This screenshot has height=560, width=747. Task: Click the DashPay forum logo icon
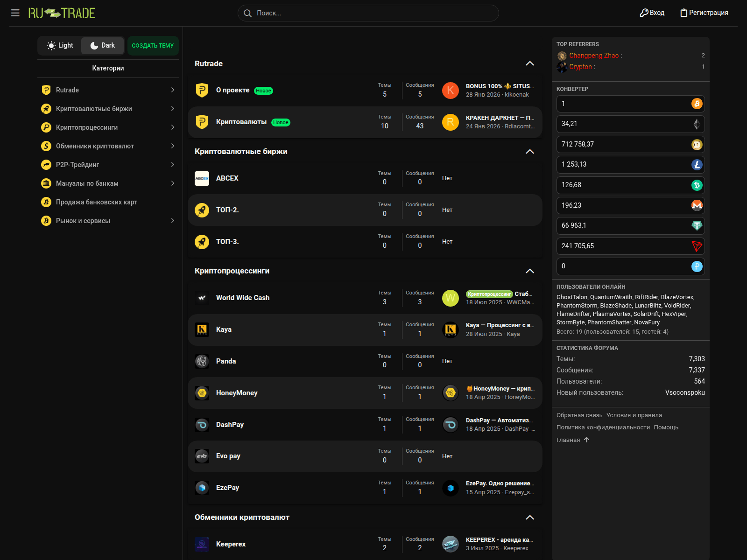pyautogui.click(x=202, y=425)
